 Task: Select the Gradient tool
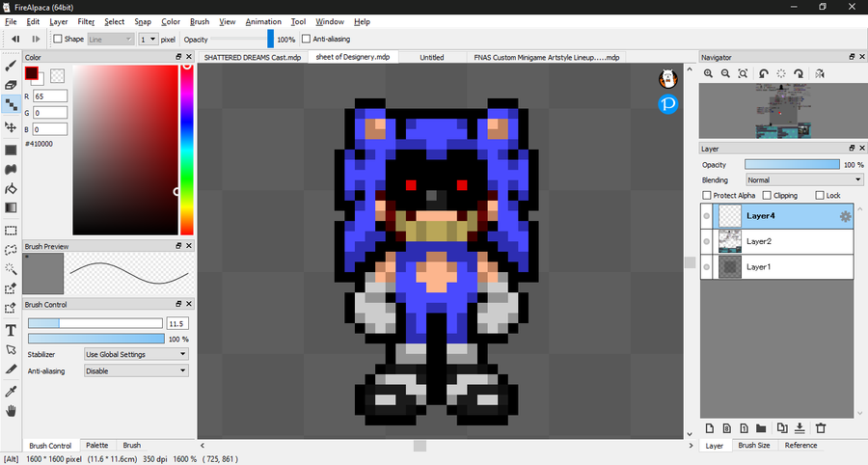[x=11, y=207]
